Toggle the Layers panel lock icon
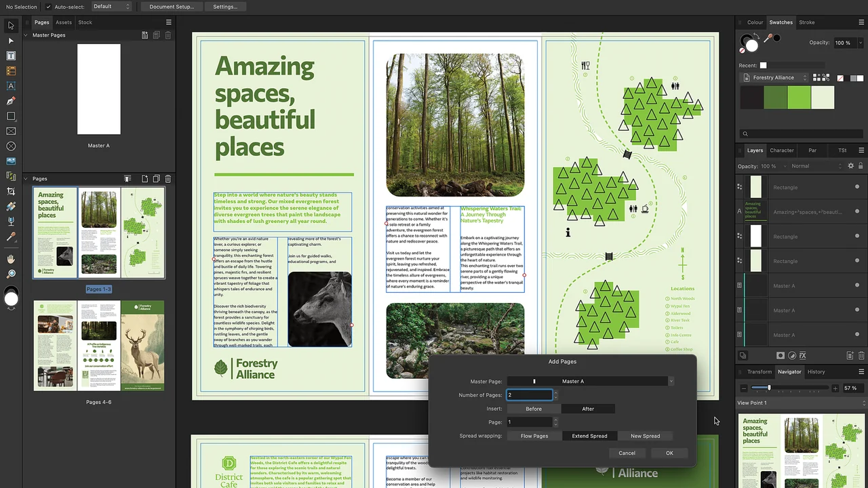The width and height of the screenshot is (868, 488). click(861, 166)
